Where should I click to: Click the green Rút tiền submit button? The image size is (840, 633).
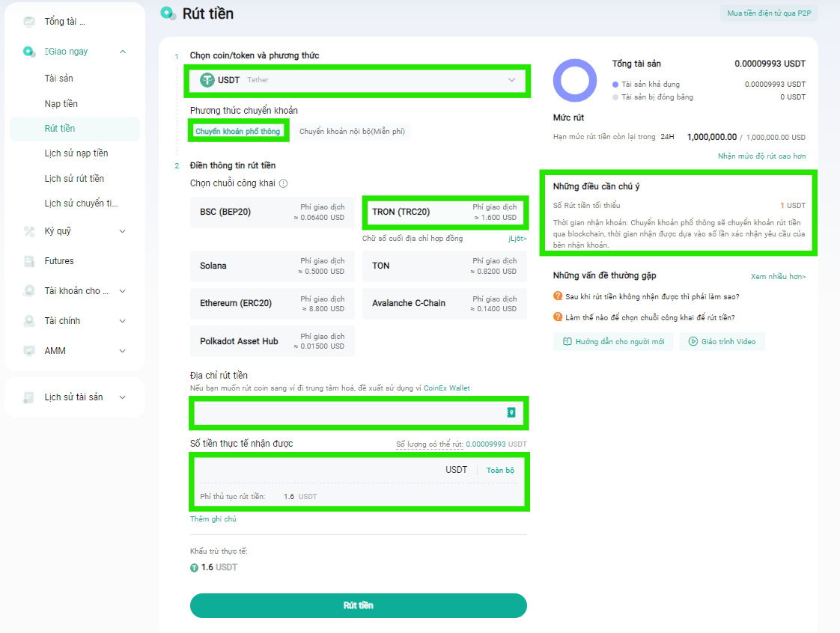(359, 605)
